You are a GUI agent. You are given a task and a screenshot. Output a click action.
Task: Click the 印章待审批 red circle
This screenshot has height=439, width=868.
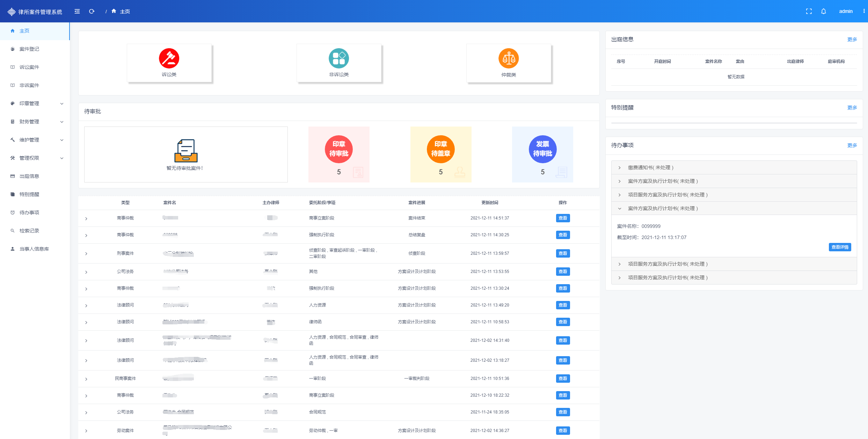[338, 149]
